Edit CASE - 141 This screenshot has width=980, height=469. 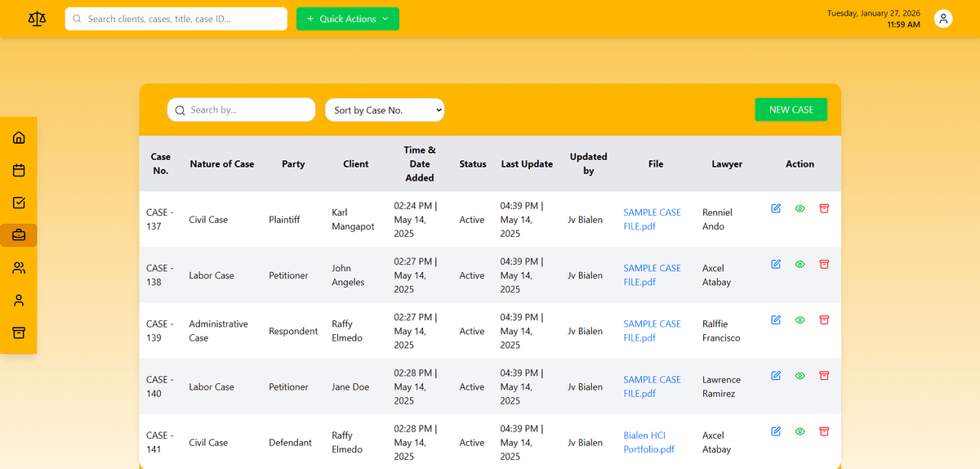(776, 431)
